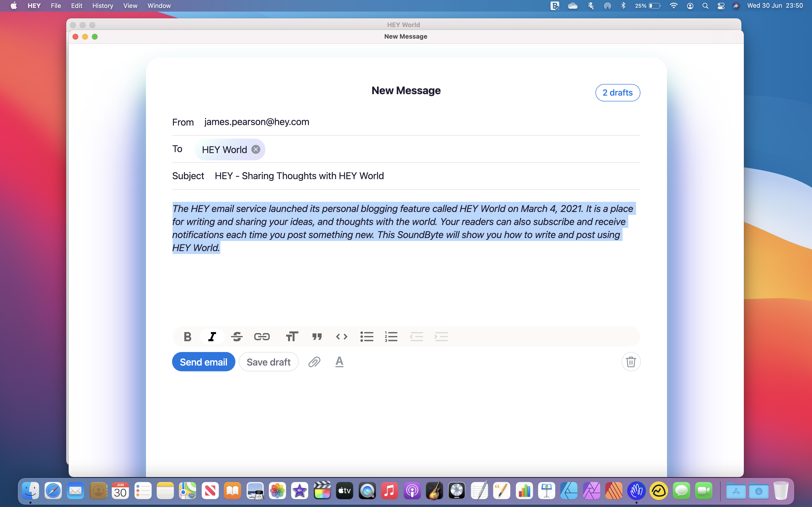Create a bulleted list
This screenshot has height=507, width=812.
[x=367, y=336]
